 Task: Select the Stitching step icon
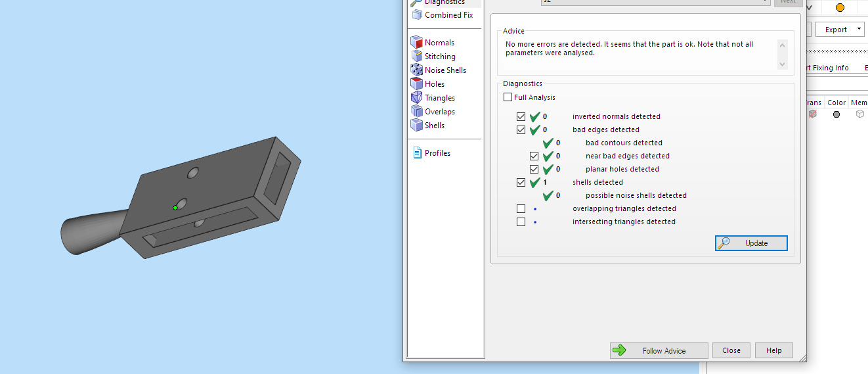[416, 57]
